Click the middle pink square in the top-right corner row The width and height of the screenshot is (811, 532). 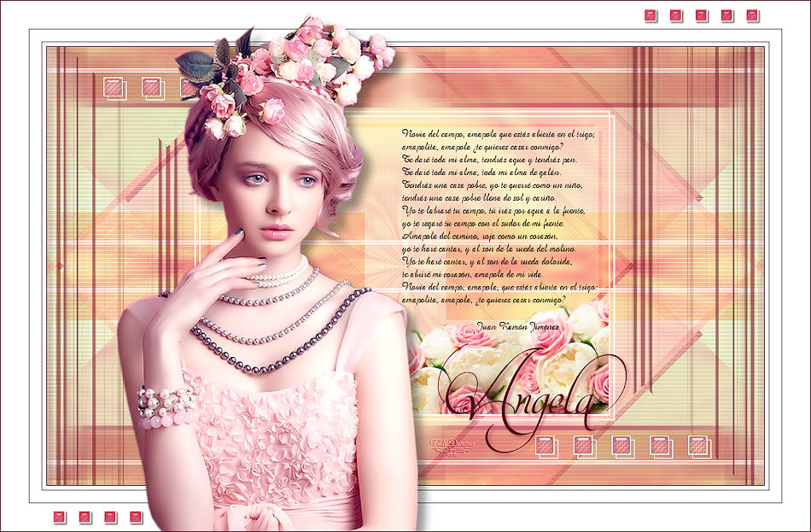tap(701, 15)
